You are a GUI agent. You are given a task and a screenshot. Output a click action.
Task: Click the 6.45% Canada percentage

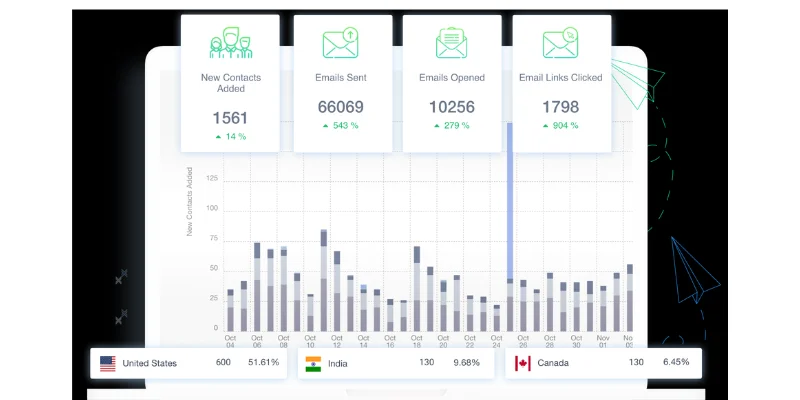tap(677, 362)
